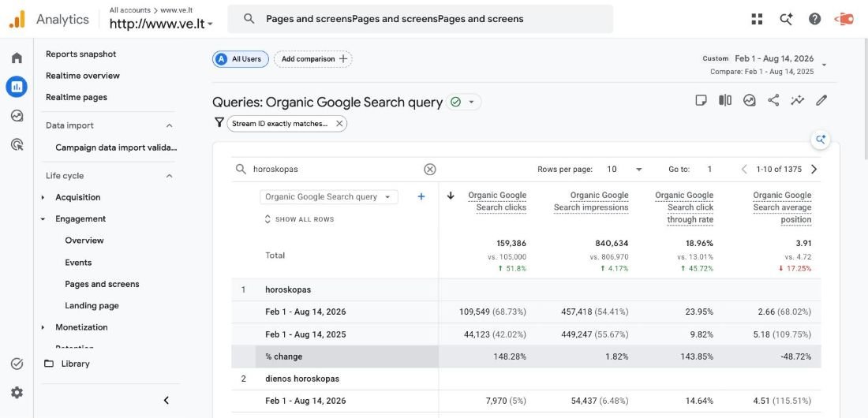Sort by Organic Google Search clicks column
The width and height of the screenshot is (868, 418).
[497, 201]
